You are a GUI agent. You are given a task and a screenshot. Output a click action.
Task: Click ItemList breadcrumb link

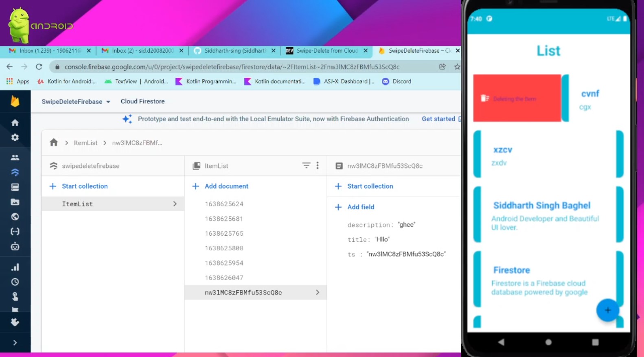coord(85,143)
